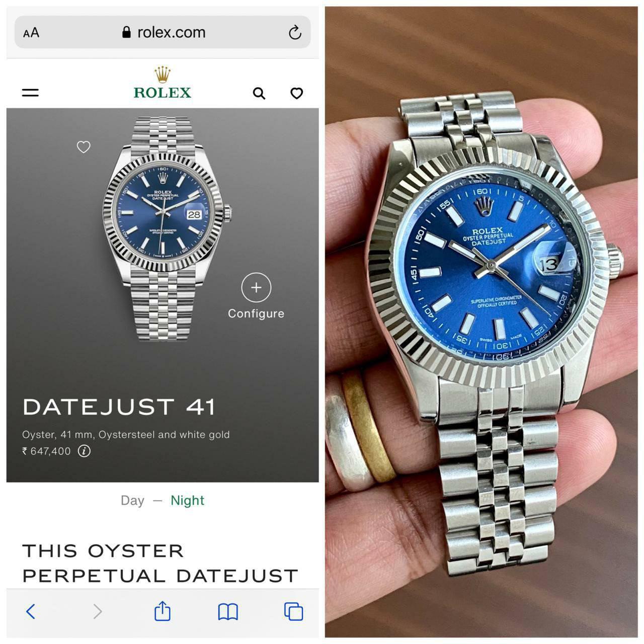Reload the page in Safari
Image resolution: width=644 pixels, height=644 pixels.
tap(295, 33)
